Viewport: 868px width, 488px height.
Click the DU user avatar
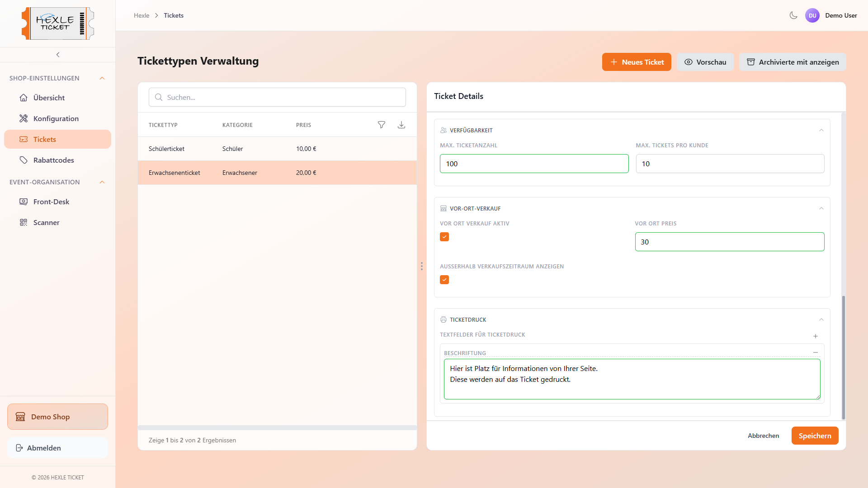tap(812, 15)
